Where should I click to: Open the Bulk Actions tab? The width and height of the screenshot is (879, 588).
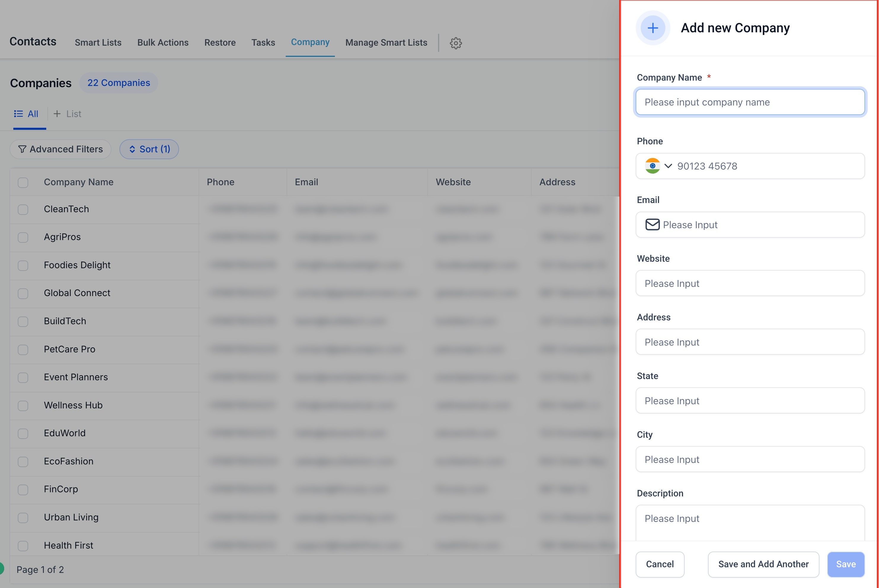tap(163, 43)
